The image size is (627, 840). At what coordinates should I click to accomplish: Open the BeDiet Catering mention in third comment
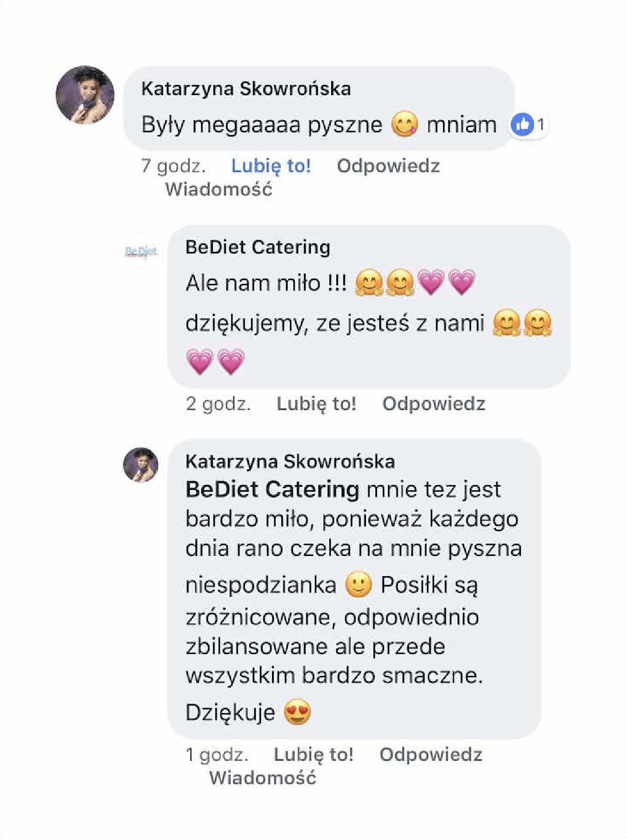(271, 490)
